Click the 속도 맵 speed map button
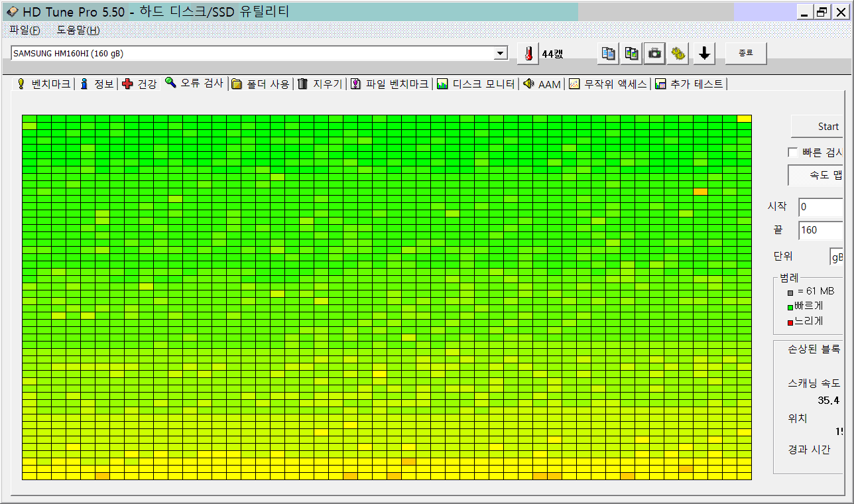 (816, 175)
